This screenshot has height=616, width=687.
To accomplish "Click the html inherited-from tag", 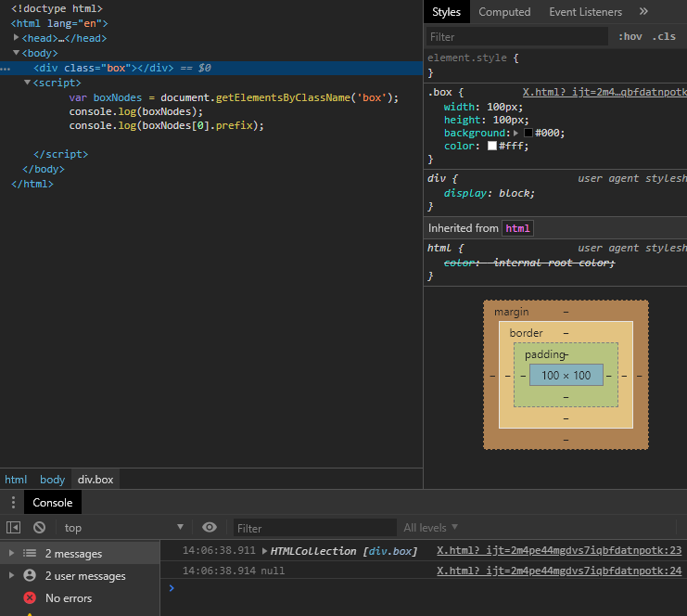I will pos(517,228).
